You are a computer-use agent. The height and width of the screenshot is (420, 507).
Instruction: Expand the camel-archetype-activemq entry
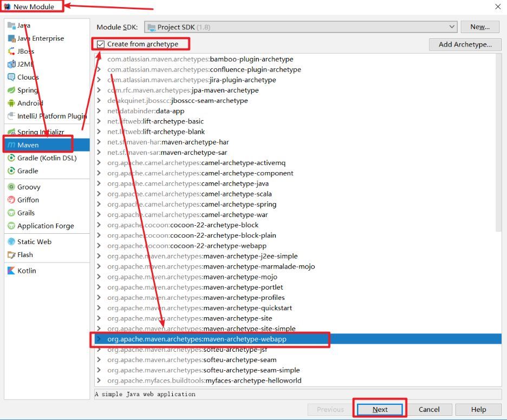(x=99, y=163)
